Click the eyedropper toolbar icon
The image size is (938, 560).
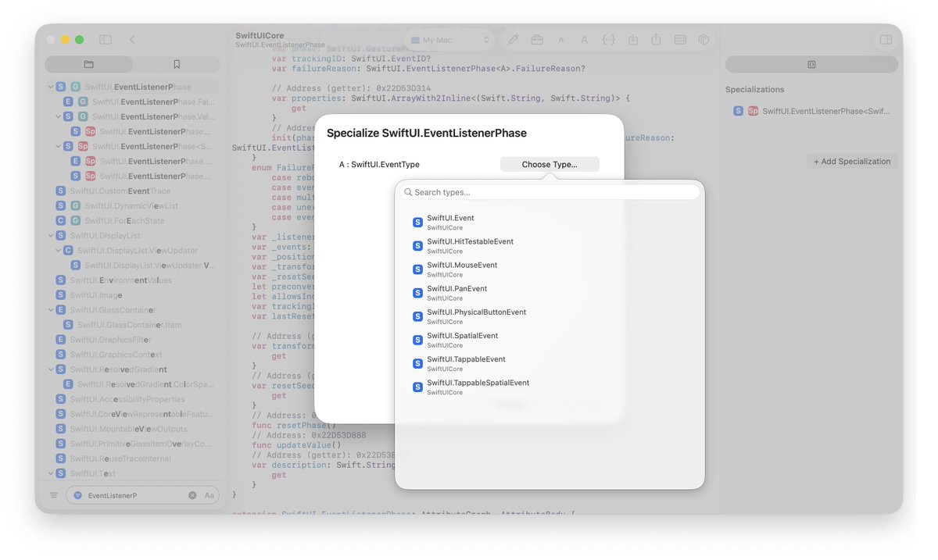(514, 39)
